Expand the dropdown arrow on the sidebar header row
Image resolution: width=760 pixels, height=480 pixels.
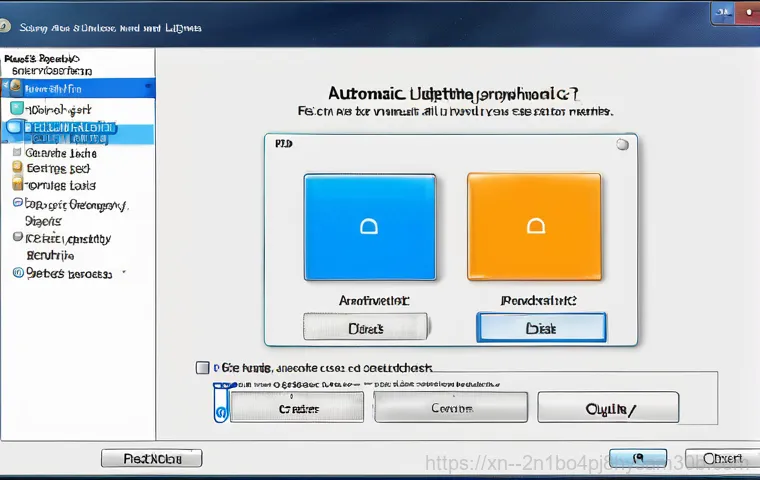[146, 88]
